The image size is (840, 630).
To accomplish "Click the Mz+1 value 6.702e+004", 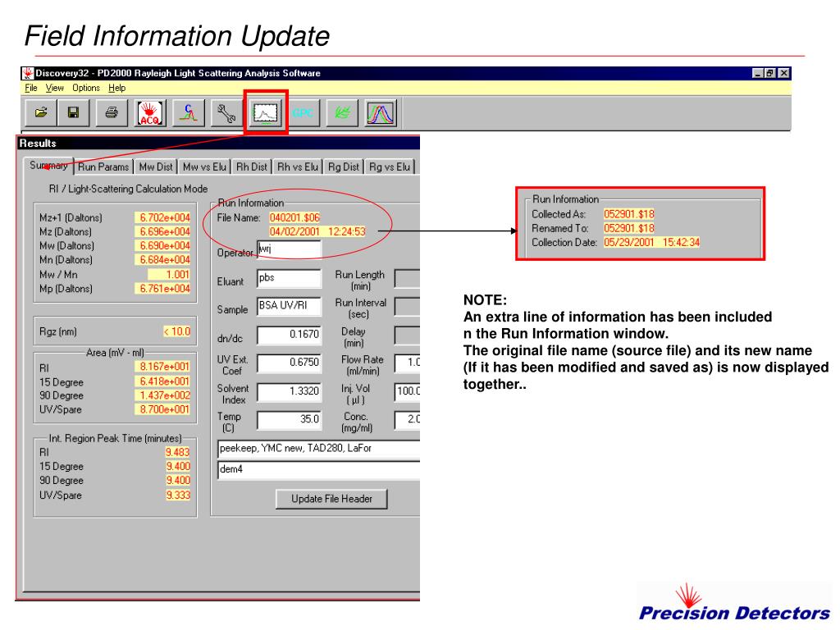I will click(x=164, y=217).
